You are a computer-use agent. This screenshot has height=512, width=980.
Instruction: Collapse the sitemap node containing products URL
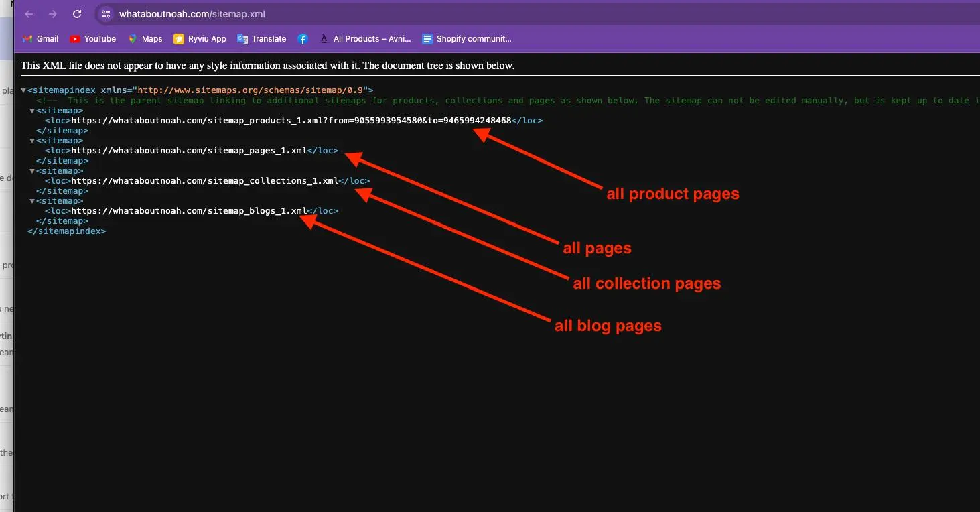tap(32, 111)
